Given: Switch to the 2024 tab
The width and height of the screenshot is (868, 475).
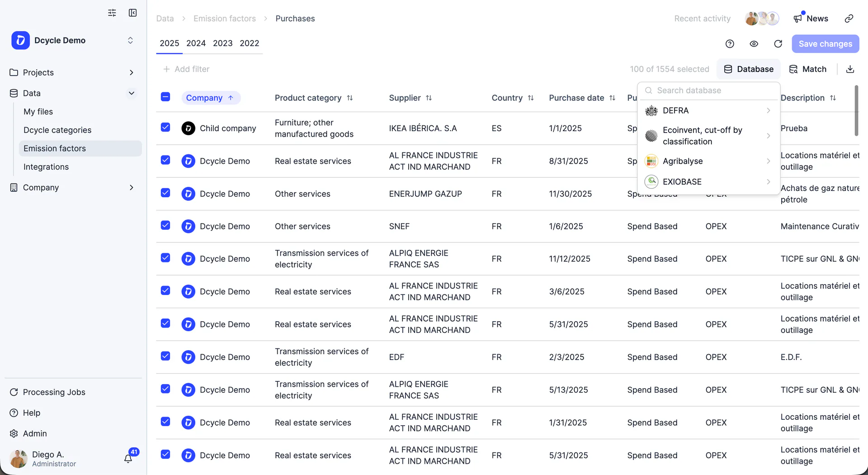Looking at the screenshot, I should [196, 43].
